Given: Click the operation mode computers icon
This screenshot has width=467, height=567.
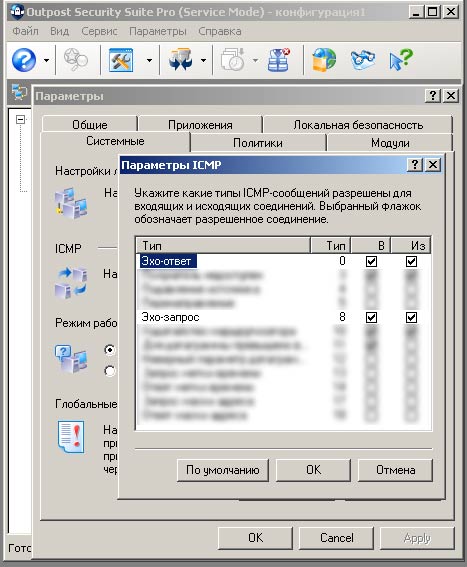Looking at the screenshot, I should [71, 359].
